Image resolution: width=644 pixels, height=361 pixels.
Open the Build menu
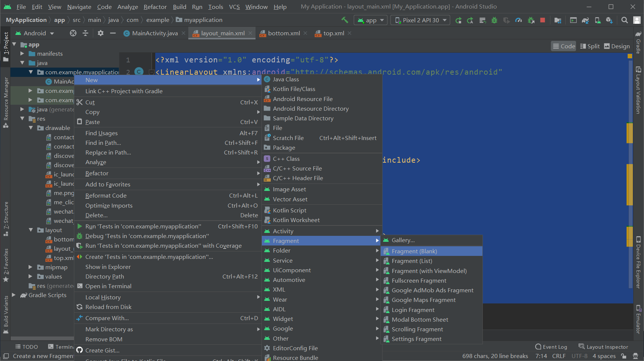179,7
